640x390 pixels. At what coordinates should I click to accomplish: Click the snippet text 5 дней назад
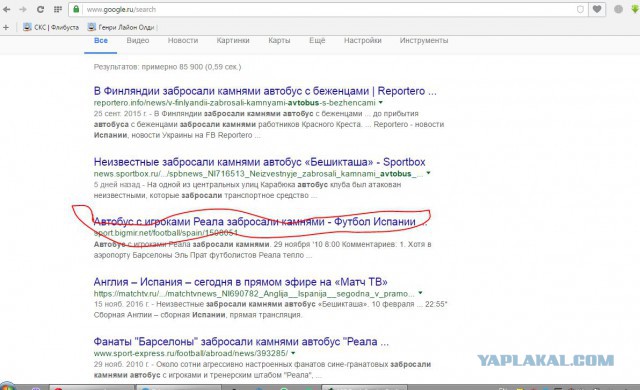click(117, 184)
